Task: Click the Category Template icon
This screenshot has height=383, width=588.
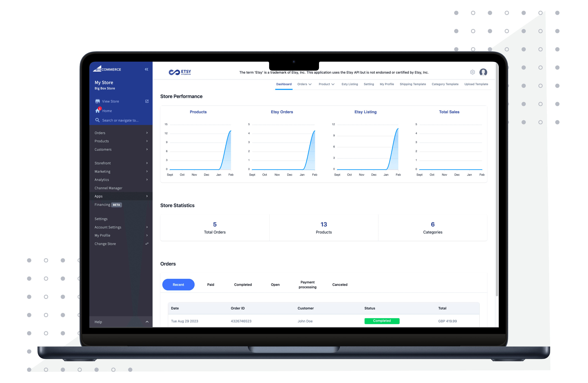Action: [445, 84]
